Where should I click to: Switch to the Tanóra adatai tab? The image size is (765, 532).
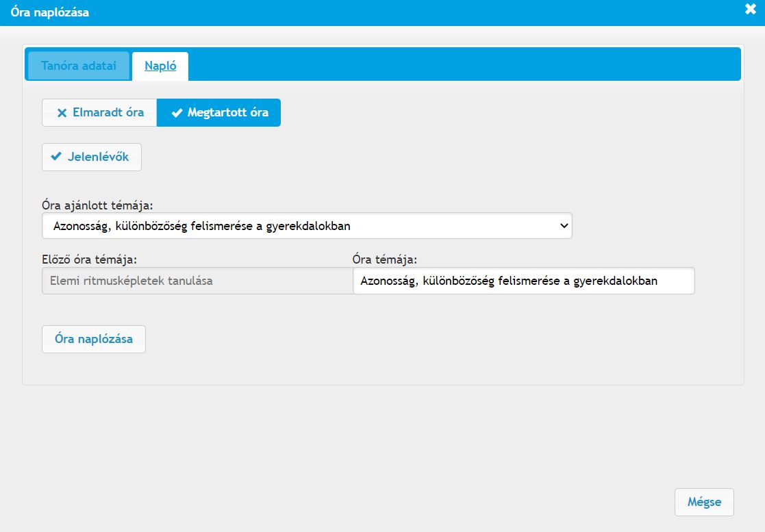[x=79, y=66]
